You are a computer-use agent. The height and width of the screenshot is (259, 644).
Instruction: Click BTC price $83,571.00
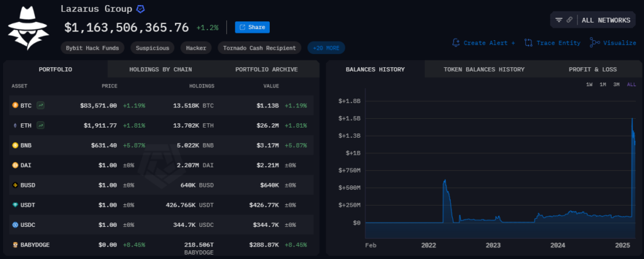click(x=99, y=106)
